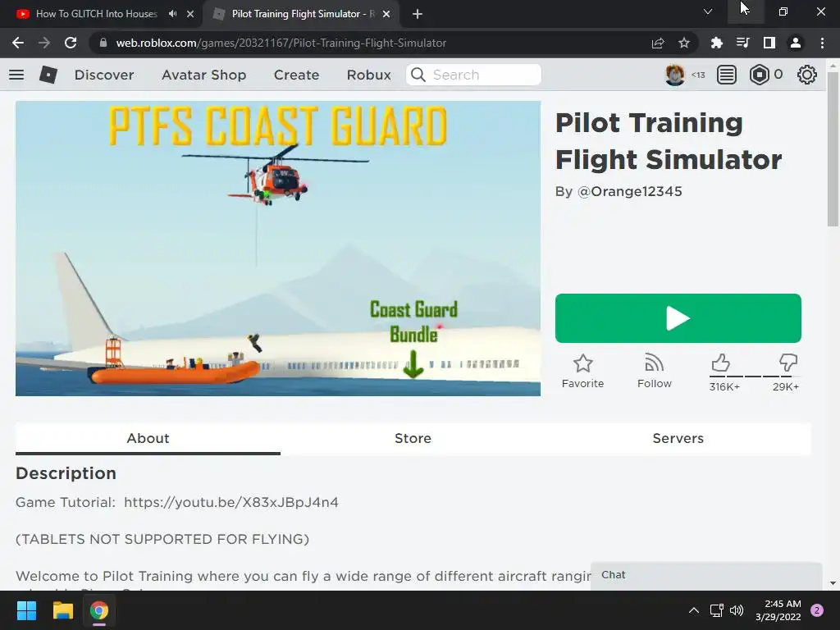The height and width of the screenshot is (630, 840).
Task: Open the Chrome profile icon
Action: point(796,43)
